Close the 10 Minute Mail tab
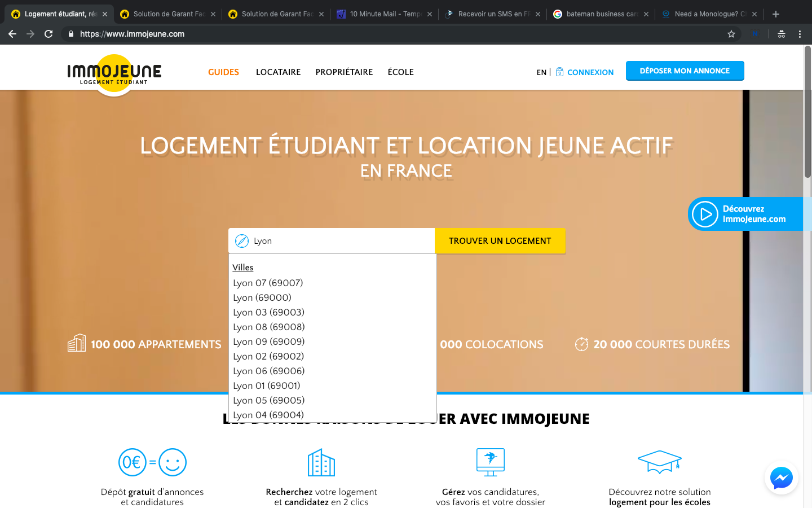The width and height of the screenshot is (812, 508). (430, 14)
